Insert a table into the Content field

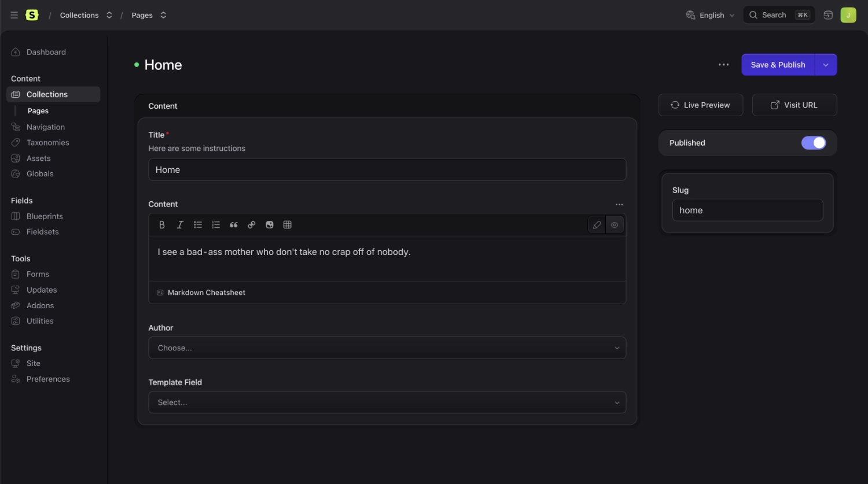coord(288,224)
